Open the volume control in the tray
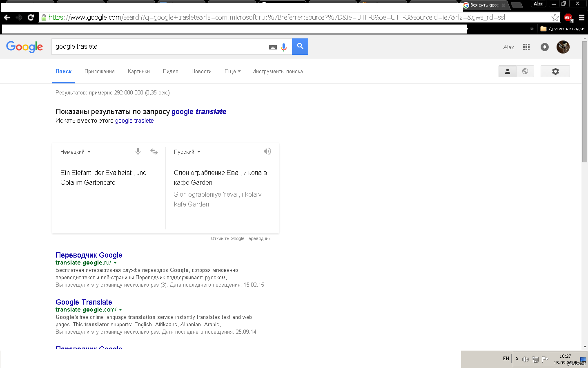The image size is (588, 368). [526, 359]
